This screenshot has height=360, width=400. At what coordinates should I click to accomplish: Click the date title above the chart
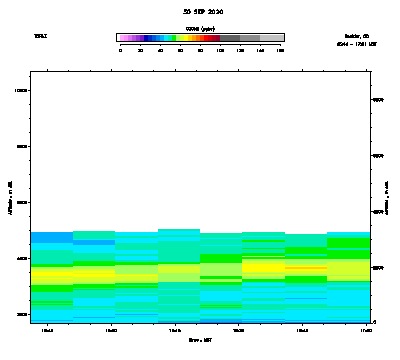[203, 12]
